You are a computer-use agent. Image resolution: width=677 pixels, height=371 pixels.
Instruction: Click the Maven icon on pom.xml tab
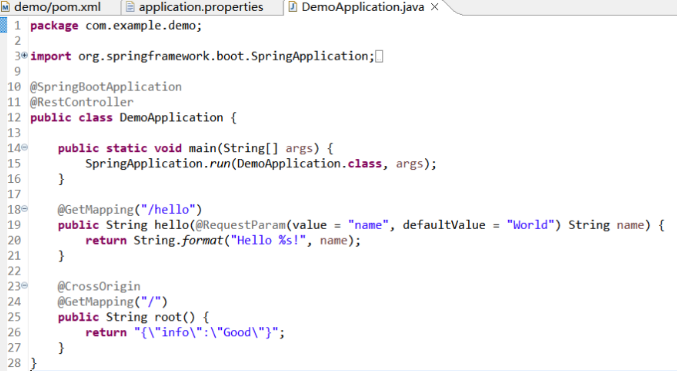coord(6,7)
